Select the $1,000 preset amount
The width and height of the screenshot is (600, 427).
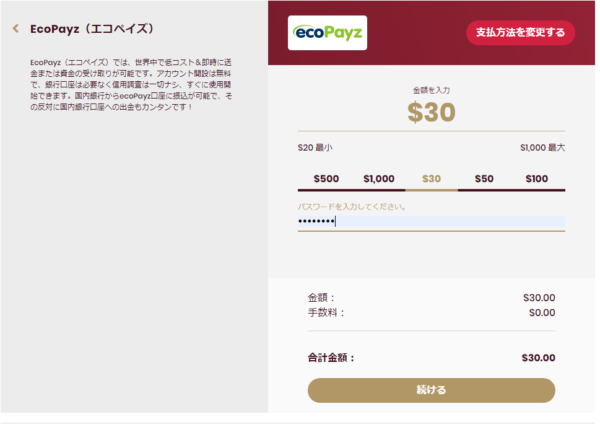(379, 178)
